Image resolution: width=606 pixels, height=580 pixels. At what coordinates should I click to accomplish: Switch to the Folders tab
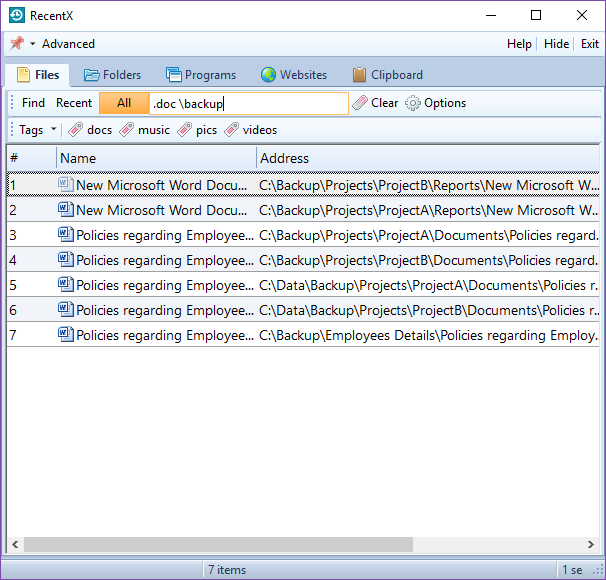pyautogui.click(x=112, y=75)
